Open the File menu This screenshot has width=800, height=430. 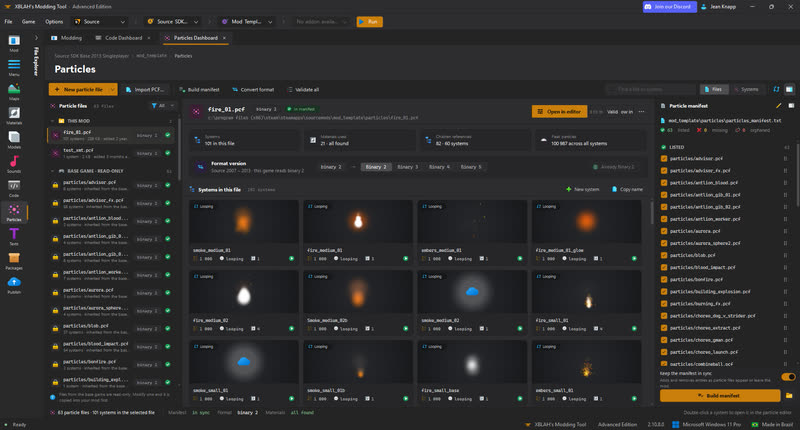pyautogui.click(x=9, y=22)
